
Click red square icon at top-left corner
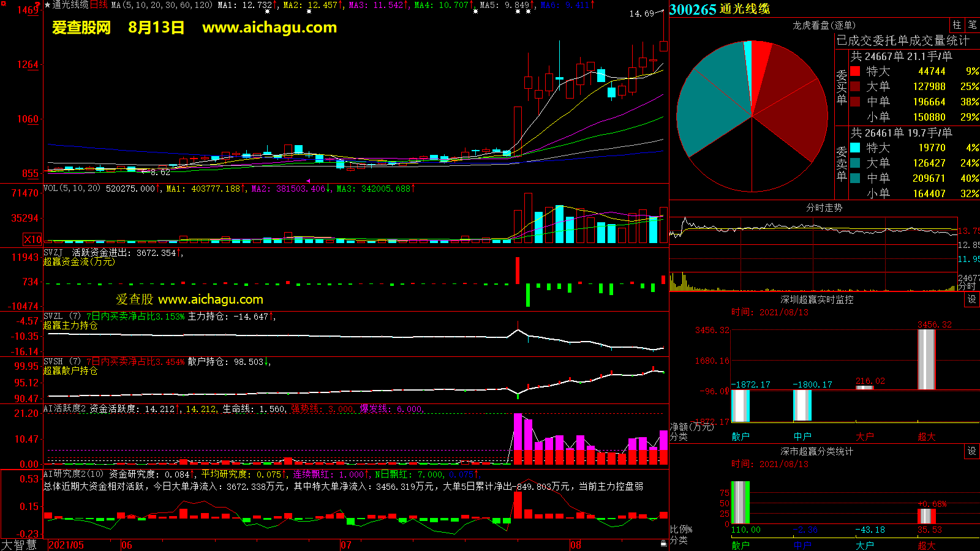[x=3, y=4]
